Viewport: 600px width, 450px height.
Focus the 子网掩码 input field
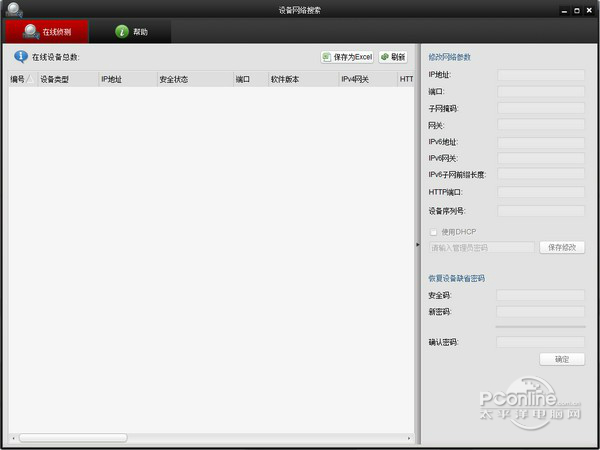pos(541,108)
